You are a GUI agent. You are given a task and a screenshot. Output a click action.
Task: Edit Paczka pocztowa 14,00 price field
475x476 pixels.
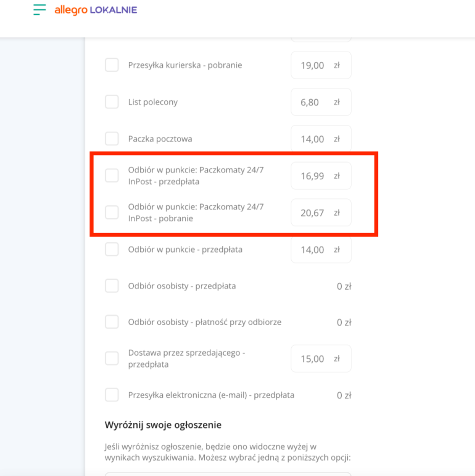pos(313,139)
